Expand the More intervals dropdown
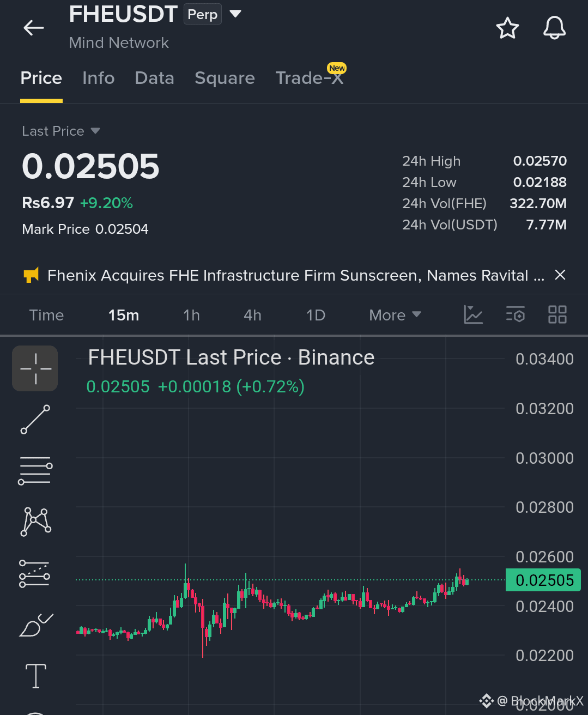Image resolution: width=588 pixels, height=715 pixels. 395,315
